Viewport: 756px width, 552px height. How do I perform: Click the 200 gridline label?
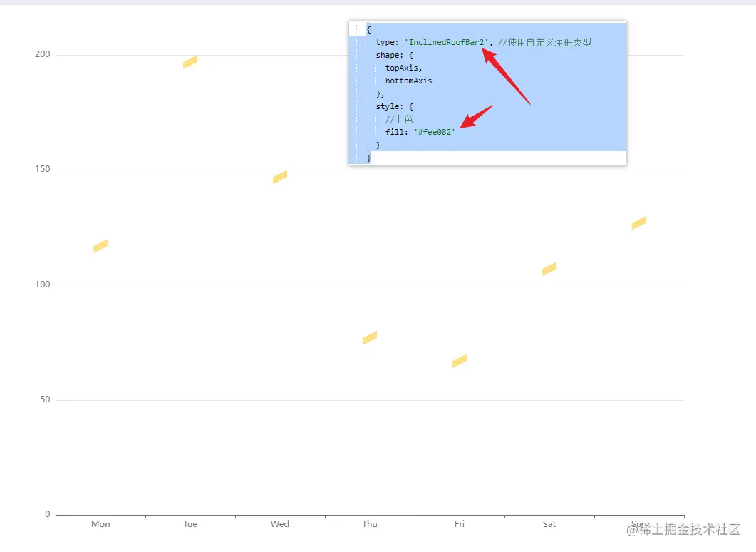41,53
